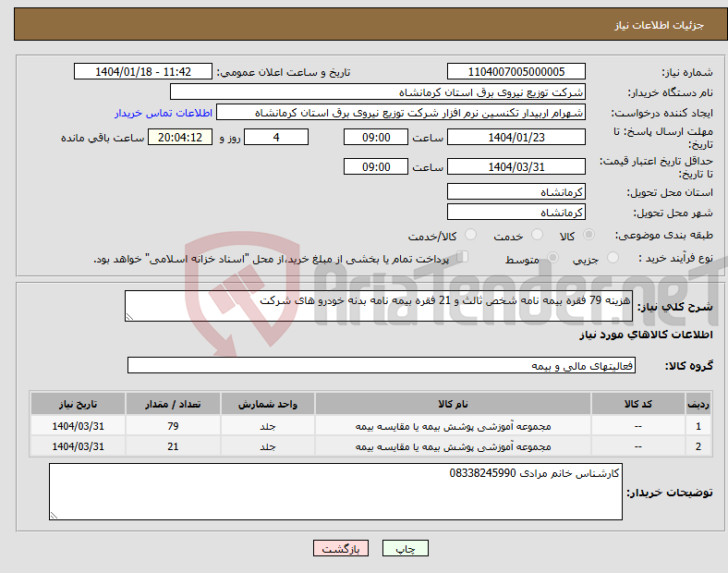The height and width of the screenshot is (573, 728).
Task: Click the price validity date 1404/03/31 field
Action: [516, 166]
